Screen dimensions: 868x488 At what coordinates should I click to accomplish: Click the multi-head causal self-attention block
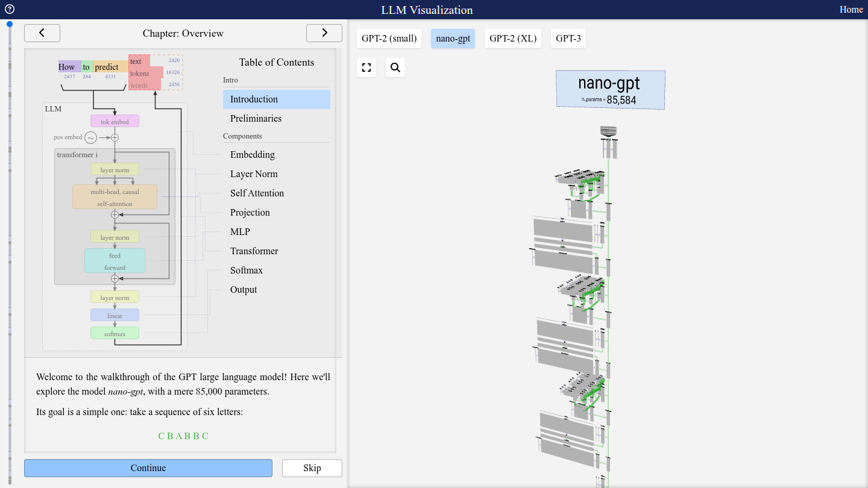(115, 197)
